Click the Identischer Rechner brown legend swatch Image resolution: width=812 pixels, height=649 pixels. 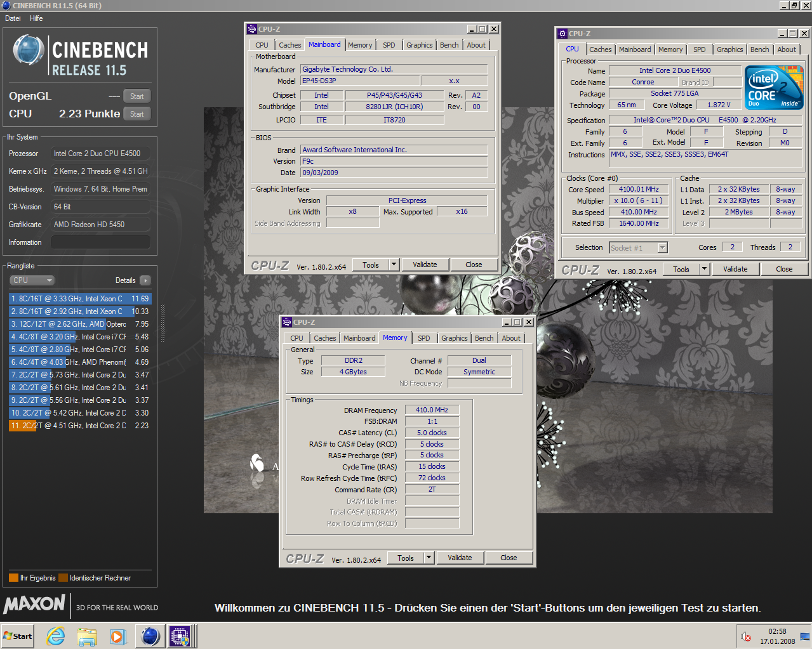click(63, 578)
